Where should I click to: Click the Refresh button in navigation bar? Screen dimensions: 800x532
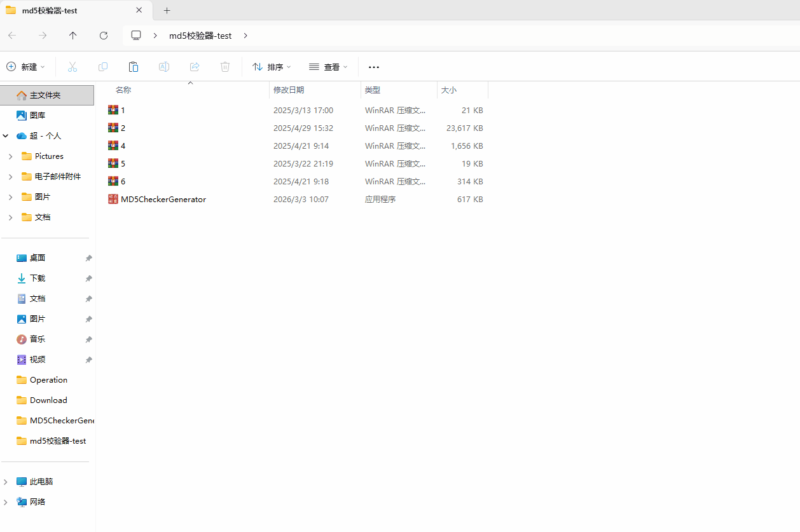coord(104,36)
